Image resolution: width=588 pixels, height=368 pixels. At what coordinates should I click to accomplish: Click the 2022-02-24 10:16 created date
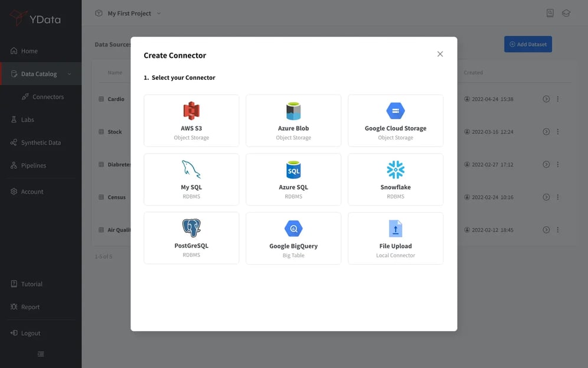pos(492,197)
